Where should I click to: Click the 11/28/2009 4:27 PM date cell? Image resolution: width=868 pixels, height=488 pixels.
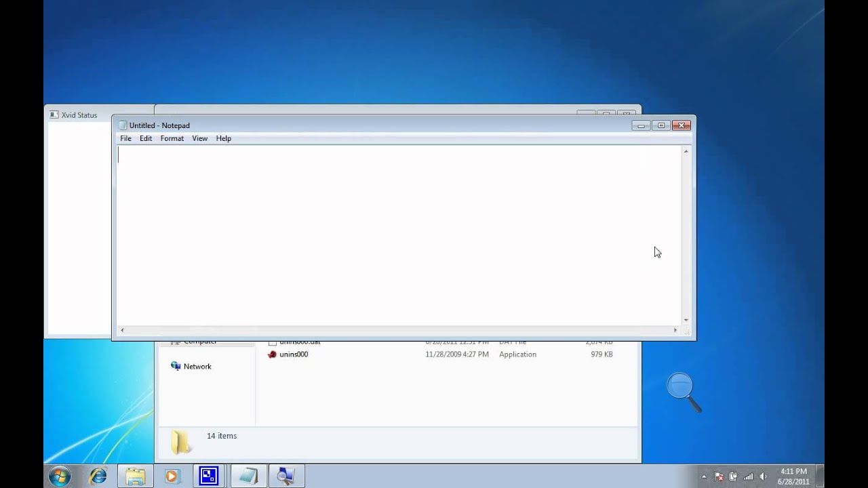tap(457, 354)
